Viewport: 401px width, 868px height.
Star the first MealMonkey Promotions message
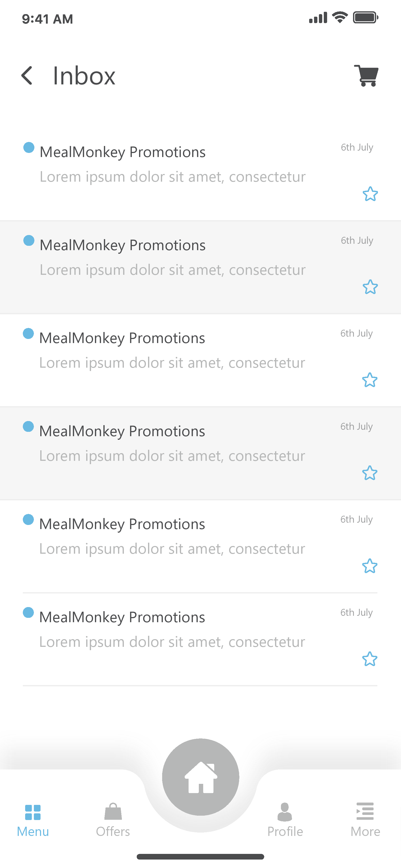coord(370,194)
